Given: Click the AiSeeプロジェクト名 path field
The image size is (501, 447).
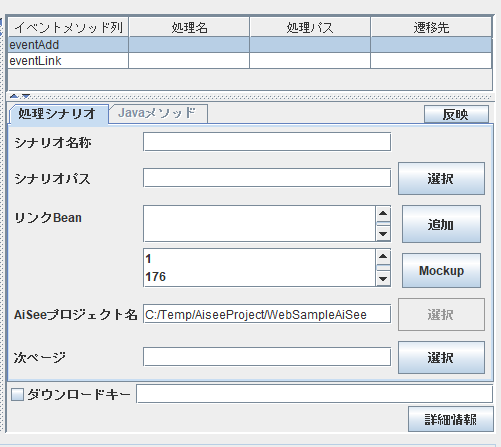Looking at the screenshot, I should coord(267,314).
